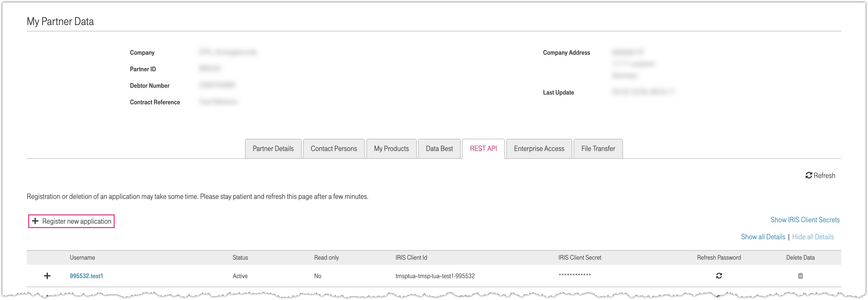Open the 995532.test1 username link

click(86, 276)
